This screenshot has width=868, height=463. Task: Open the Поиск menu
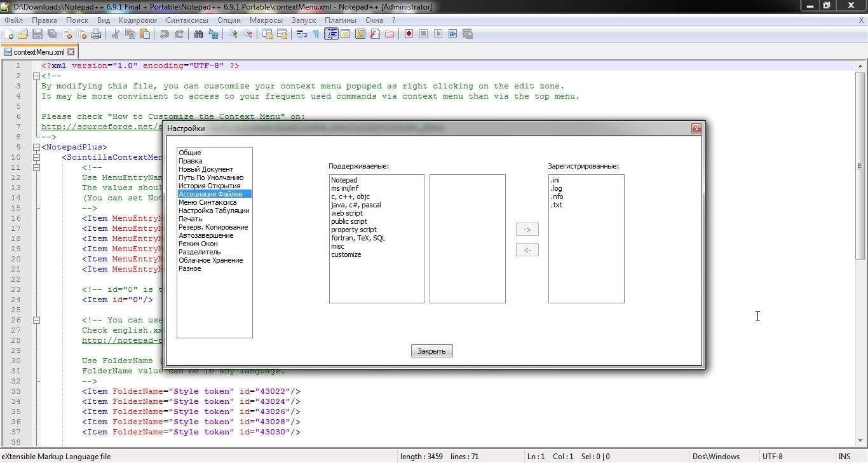click(78, 20)
